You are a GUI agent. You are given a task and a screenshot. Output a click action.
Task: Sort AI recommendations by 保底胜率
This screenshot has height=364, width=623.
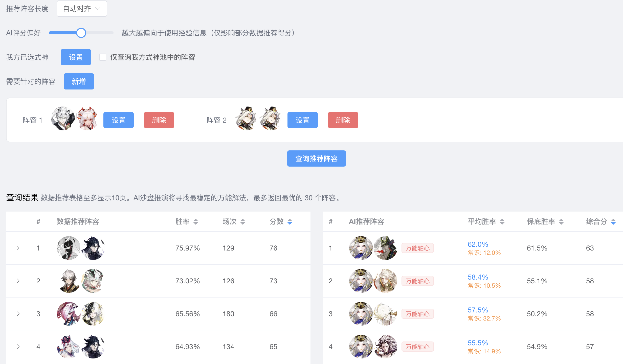pos(561,222)
